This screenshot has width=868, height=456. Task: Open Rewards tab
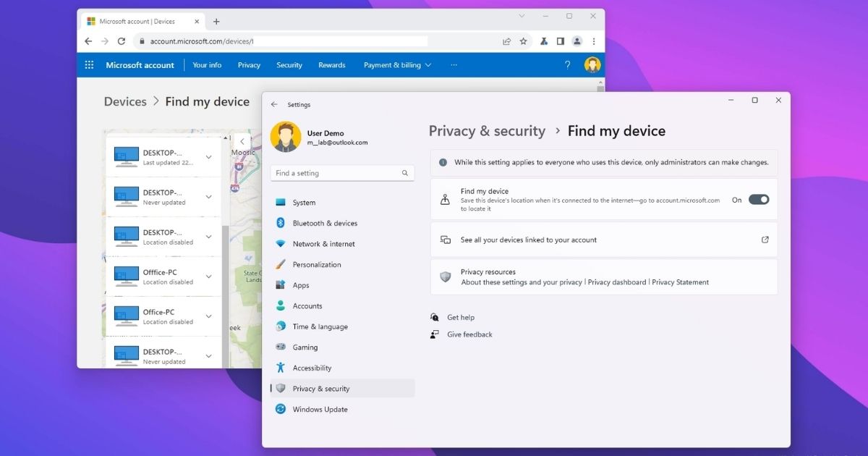pyautogui.click(x=332, y=65)
